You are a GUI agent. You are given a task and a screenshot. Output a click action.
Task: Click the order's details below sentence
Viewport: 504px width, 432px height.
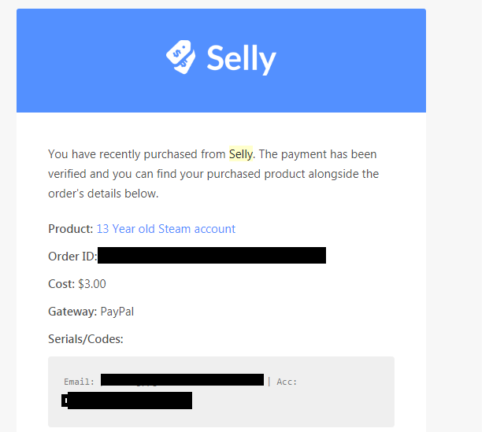[x=103, y=194]
